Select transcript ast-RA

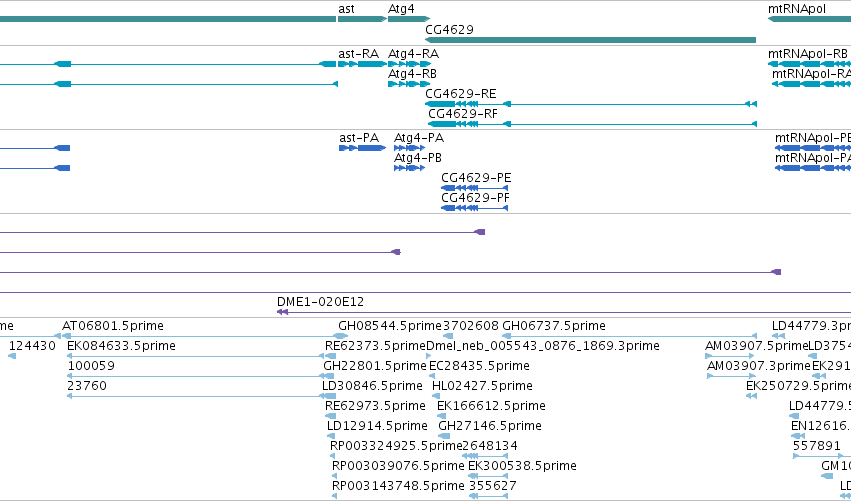click(362, 64)
